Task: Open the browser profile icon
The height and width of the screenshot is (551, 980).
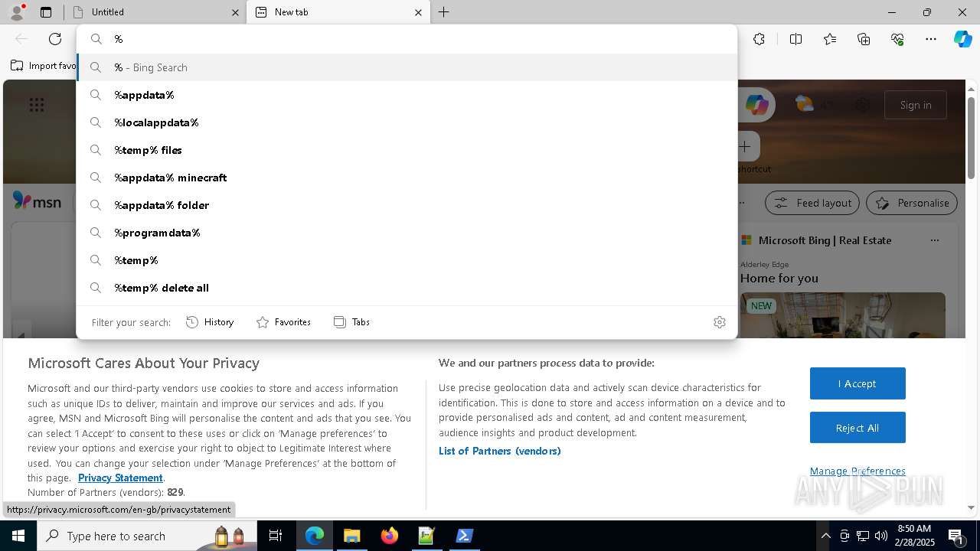Action: click(x=16, y=11)
